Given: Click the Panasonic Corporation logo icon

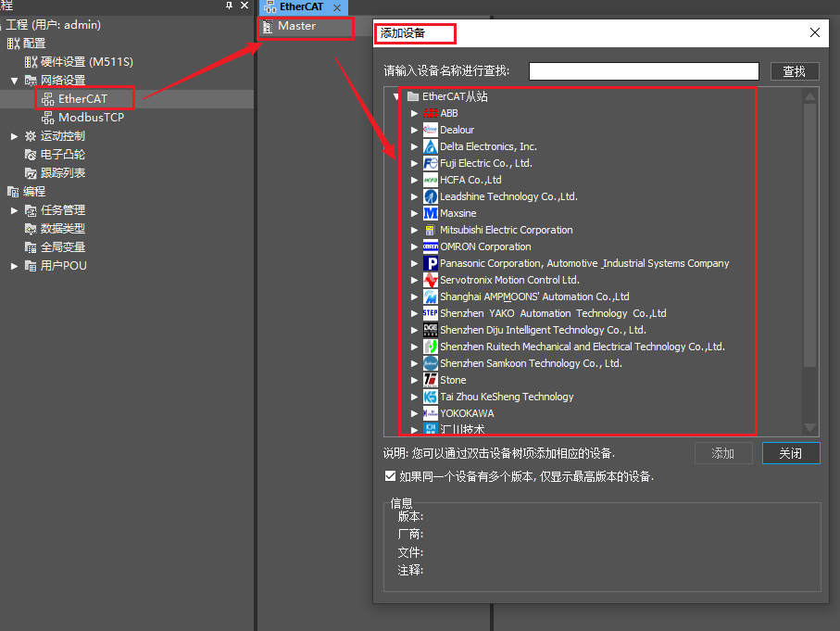Looking at the screenshot, I should coord(431,263).
